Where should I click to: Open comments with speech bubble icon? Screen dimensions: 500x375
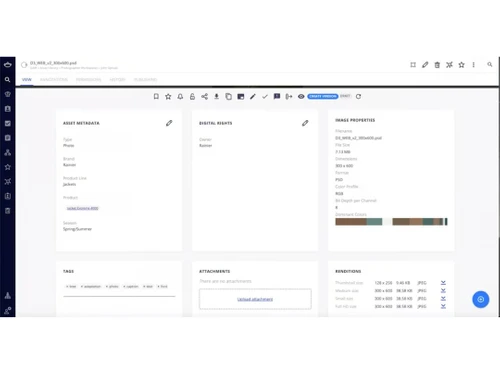[x=277, y=96]
